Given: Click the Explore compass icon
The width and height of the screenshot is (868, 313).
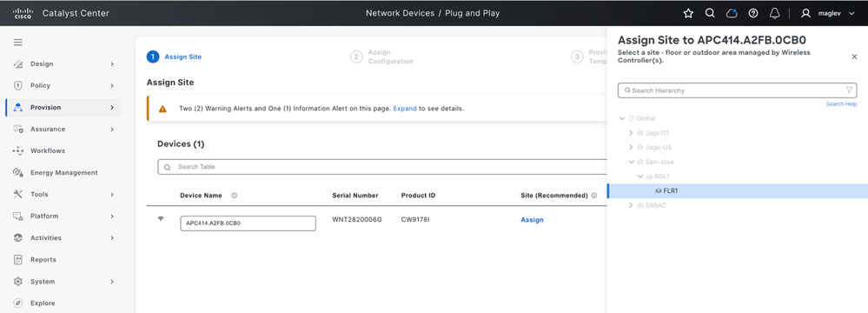Looking at the screenshot, I should [17, 303].
